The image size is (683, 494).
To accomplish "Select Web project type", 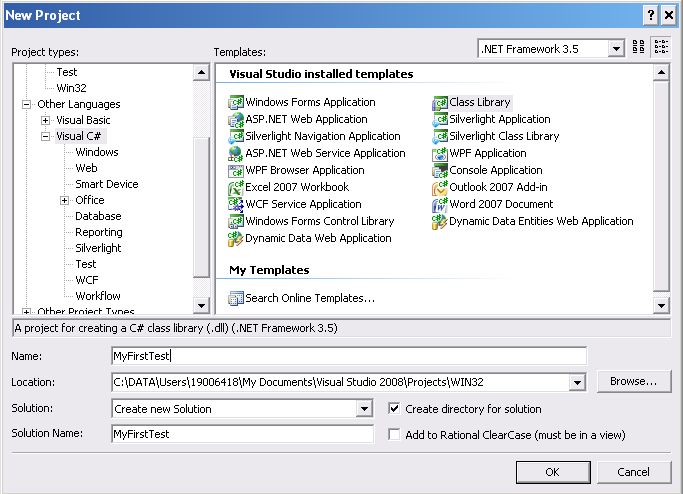I will (x=86, y=168).
